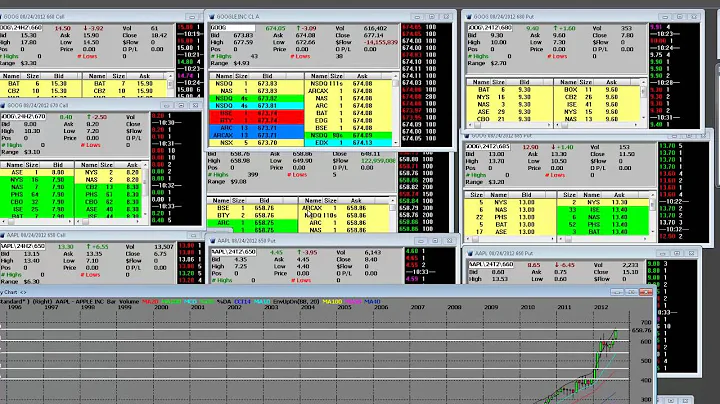Select the cyan EDX 674.13 ask row

pyautogui.click(x=348, y=143)
